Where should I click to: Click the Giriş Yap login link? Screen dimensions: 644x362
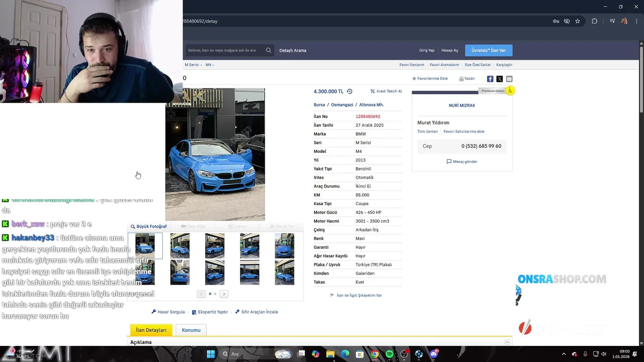click(427, 50)
